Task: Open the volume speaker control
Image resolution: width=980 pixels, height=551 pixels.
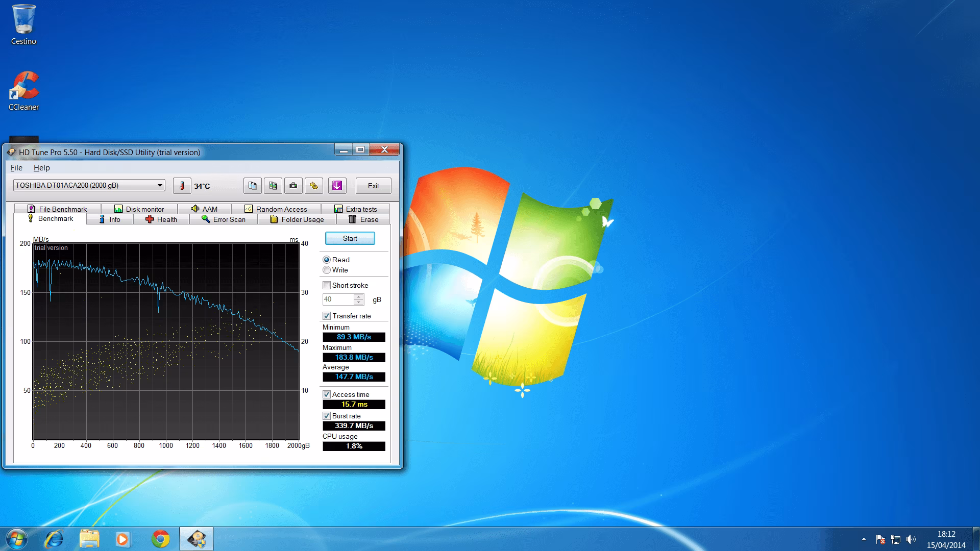Action: pos(911,539)
